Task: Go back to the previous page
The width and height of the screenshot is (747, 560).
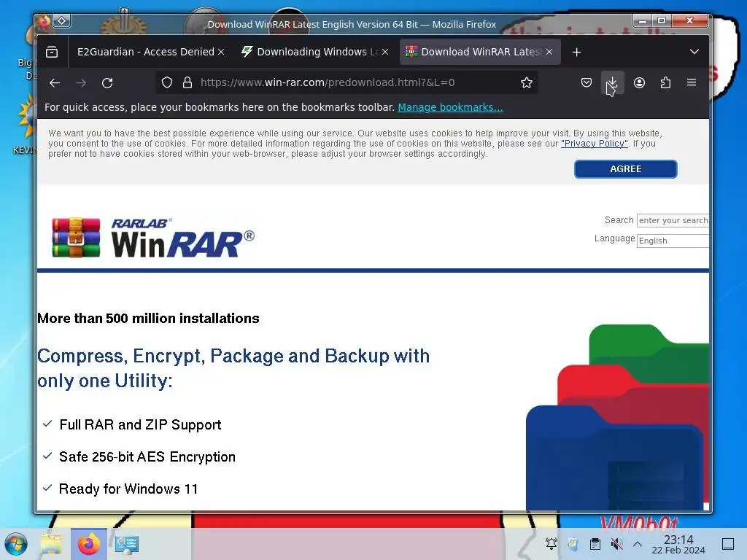Action: click(x=55, y=83)
